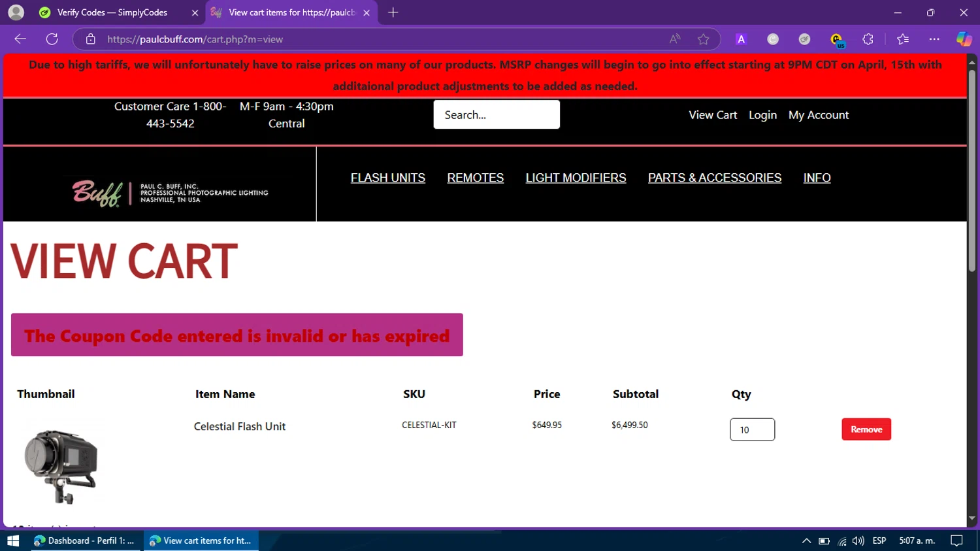Click scrollbar down arrow
This screenshot has width=980, height=551.
(972, 518)
